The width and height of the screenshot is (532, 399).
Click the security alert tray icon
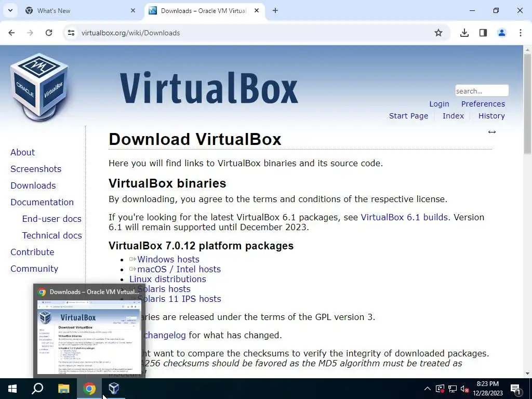440,389
